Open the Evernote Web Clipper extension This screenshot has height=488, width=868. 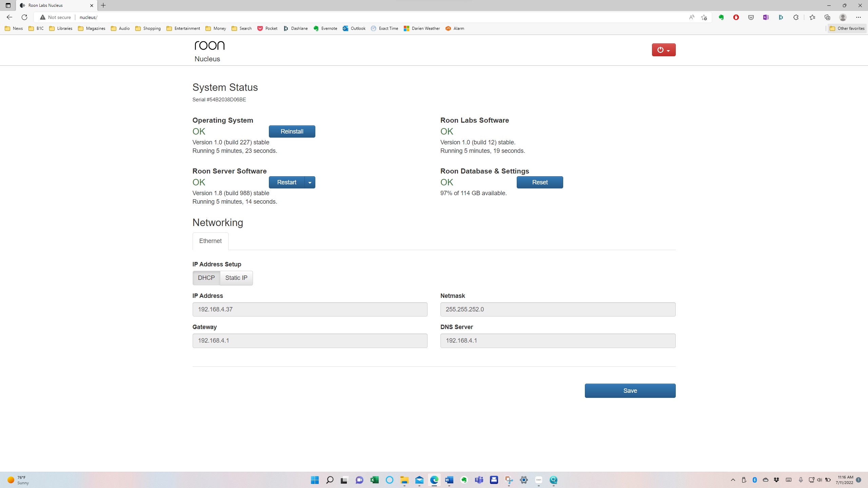click(x=721, y=17)
